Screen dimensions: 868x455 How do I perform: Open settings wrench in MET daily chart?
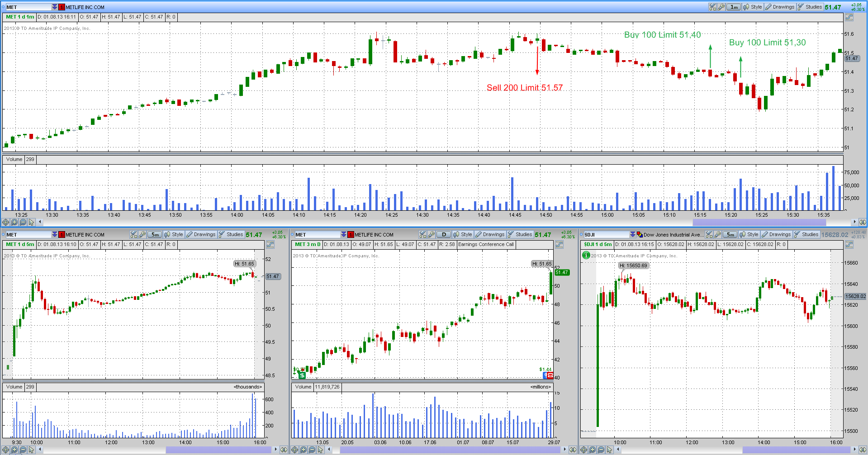coord(431,234)
